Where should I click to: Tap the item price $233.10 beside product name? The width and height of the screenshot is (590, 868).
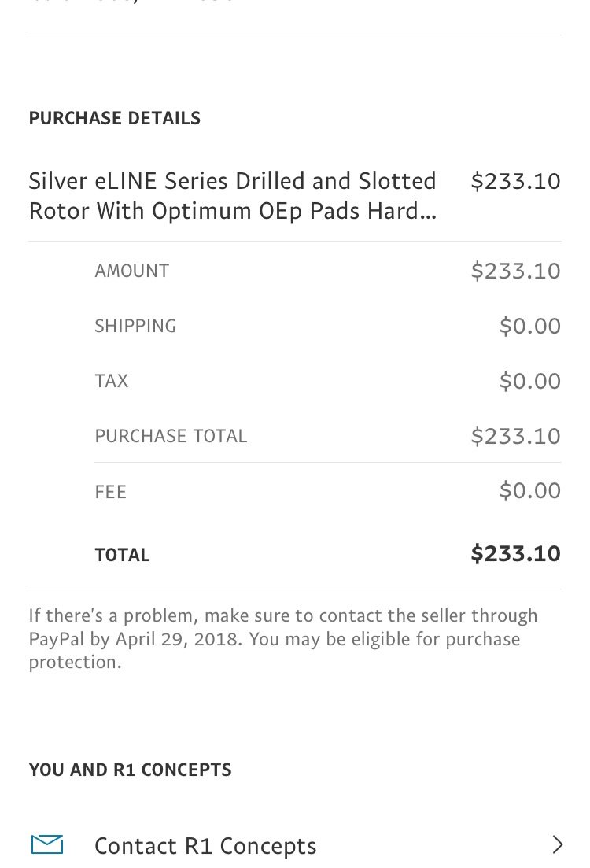click(x=515, y=182)
